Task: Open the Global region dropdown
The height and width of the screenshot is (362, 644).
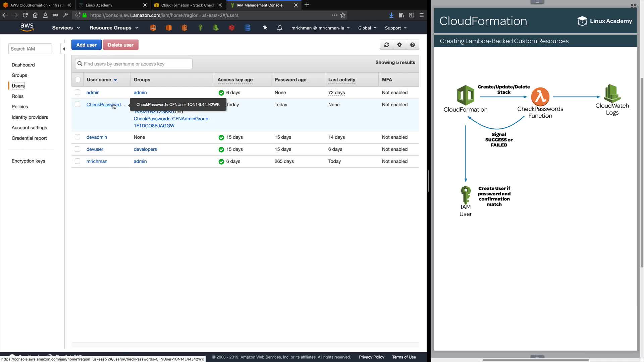Action: coord(367,28)
